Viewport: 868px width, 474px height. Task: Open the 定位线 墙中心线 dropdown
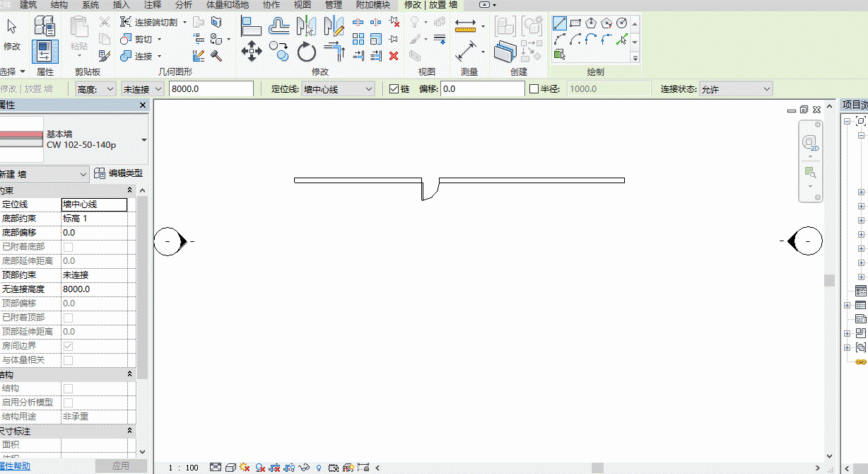pos(339,89)
